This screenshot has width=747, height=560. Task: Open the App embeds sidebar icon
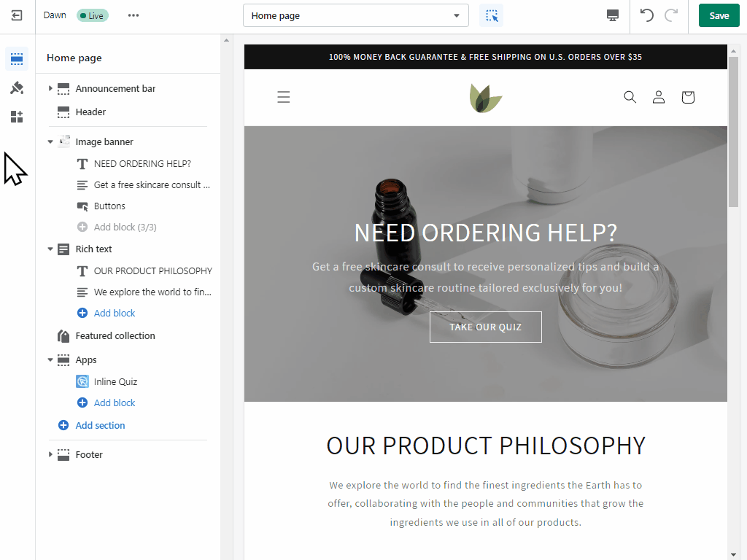17,117
